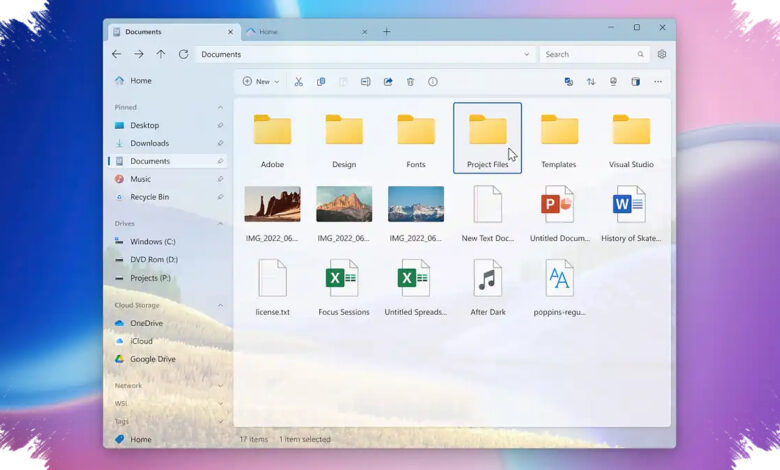The height and width of the screenshot is (470, 780).
Task: Collapse the Drives section
Action: [220, 224]
